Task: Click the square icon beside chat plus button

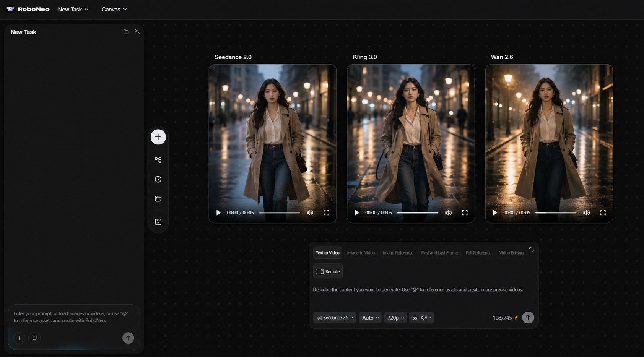Action: (34, 338)
